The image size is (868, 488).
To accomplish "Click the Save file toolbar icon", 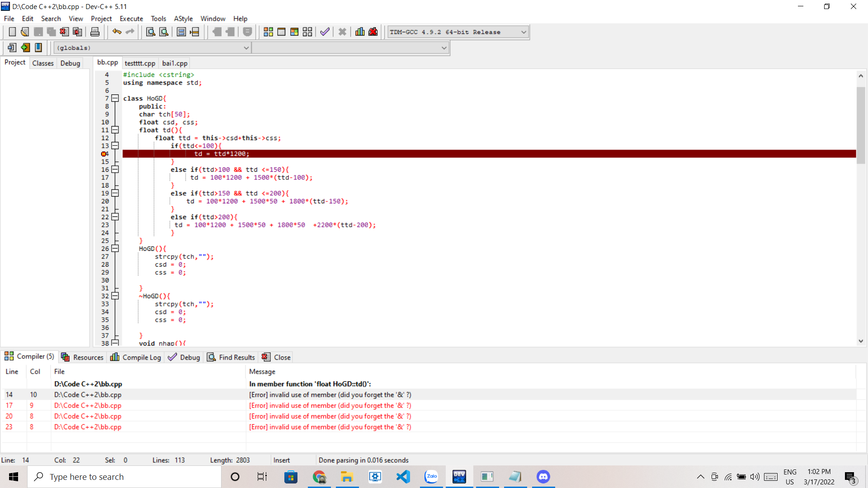I will tap(38, 32).
